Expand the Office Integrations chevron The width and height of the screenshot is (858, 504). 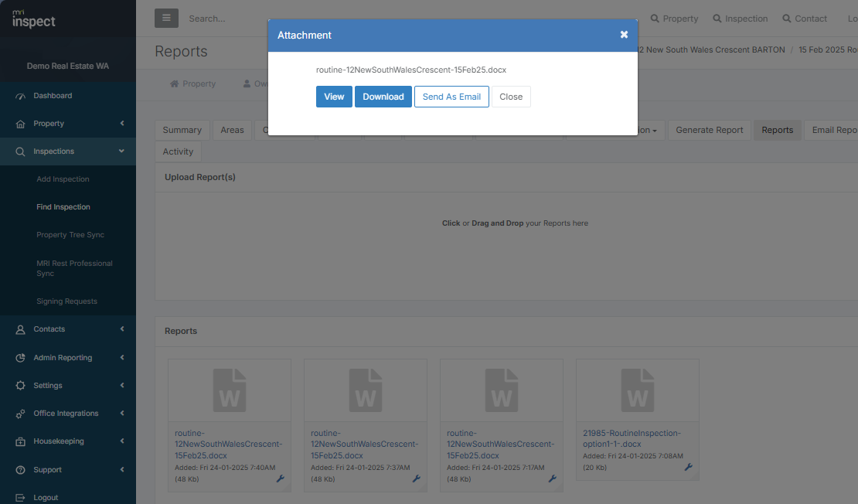[122, 413]
